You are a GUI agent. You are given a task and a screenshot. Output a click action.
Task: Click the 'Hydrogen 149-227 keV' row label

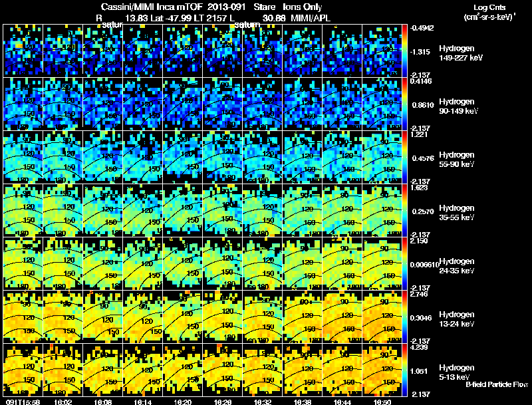coord(460,53)
